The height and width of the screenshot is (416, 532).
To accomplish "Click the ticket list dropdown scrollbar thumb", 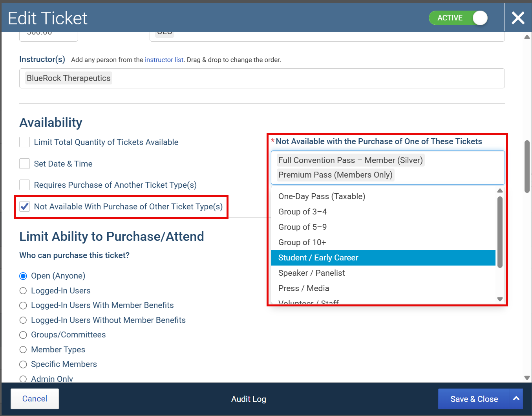I will point(500,232).
